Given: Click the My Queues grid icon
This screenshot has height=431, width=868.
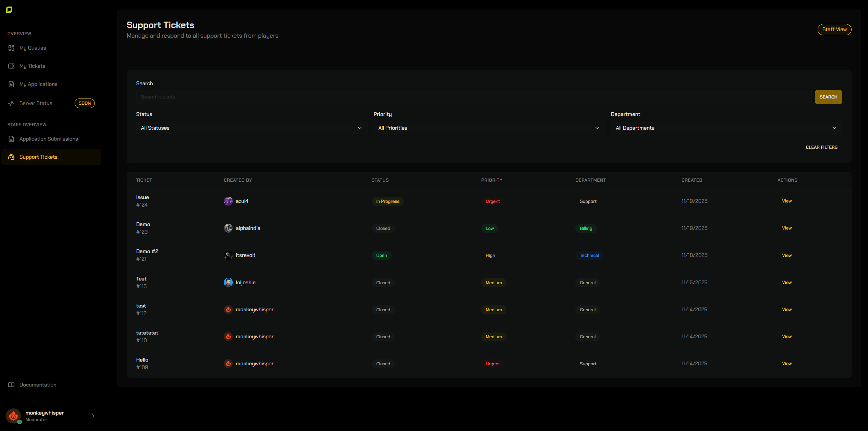Looking at the screenshot, I should 11,48.
